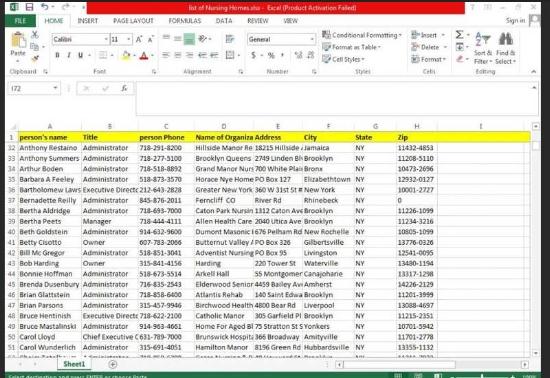Open Conditional Formatting dropdown
This screenshot has width=550, height=378.
(x=362, y=35)
